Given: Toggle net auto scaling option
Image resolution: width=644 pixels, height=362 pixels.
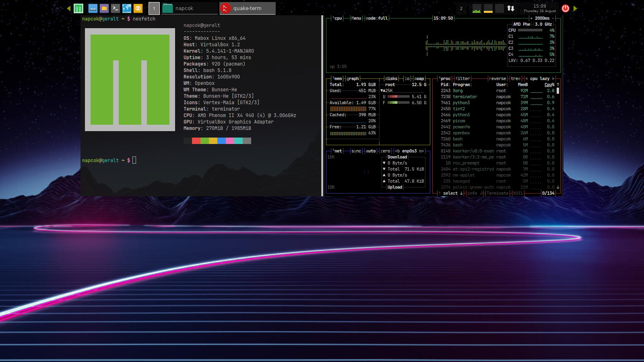Looking at the screenshot, I should 371,151.
